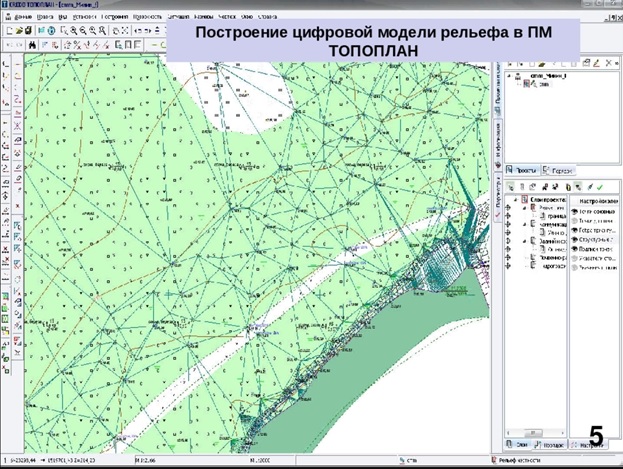Click the move marker beside Здания layer
Viewport: 623px width, 469px height.
pos(508,241)
